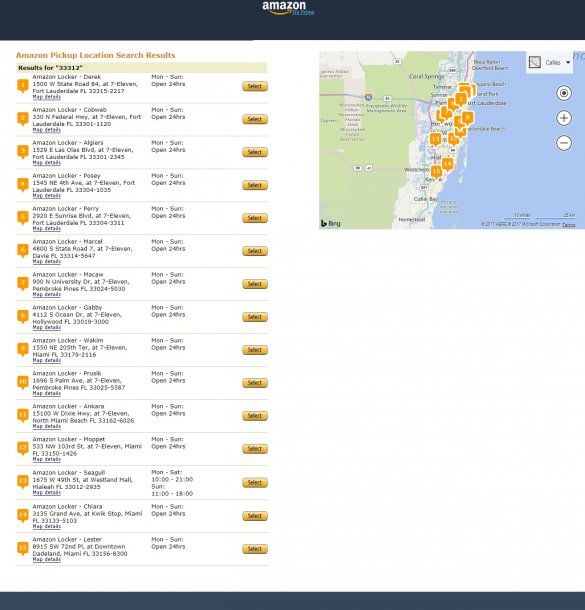Screen dimensions: 585x610
Task: Open the Terms link on the map
Action: pos(569,225)
